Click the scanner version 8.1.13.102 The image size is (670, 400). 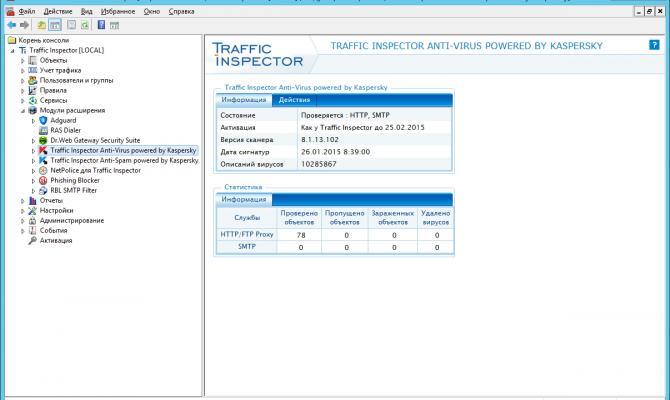point(320,140)
